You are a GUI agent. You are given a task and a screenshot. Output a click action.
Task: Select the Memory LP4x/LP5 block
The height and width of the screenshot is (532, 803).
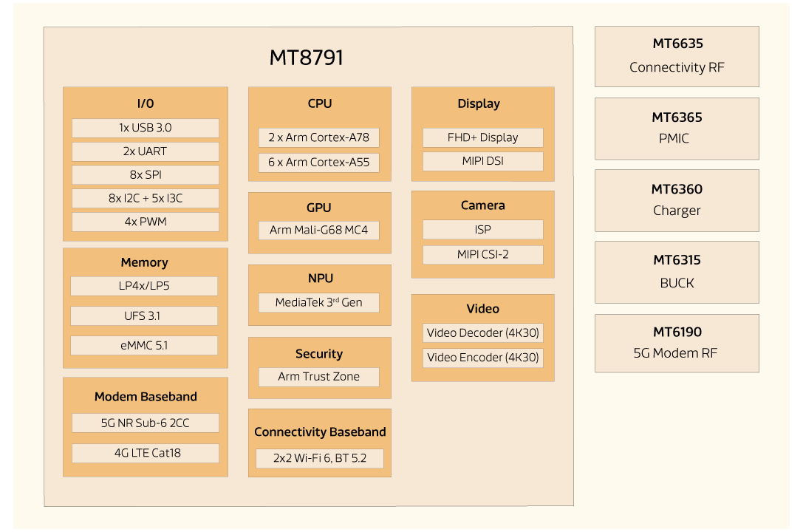[x=144, y=286]
